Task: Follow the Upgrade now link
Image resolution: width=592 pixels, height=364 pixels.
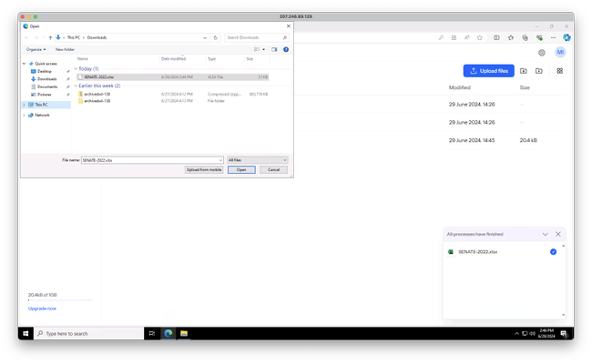Action: tap(42, 308)
